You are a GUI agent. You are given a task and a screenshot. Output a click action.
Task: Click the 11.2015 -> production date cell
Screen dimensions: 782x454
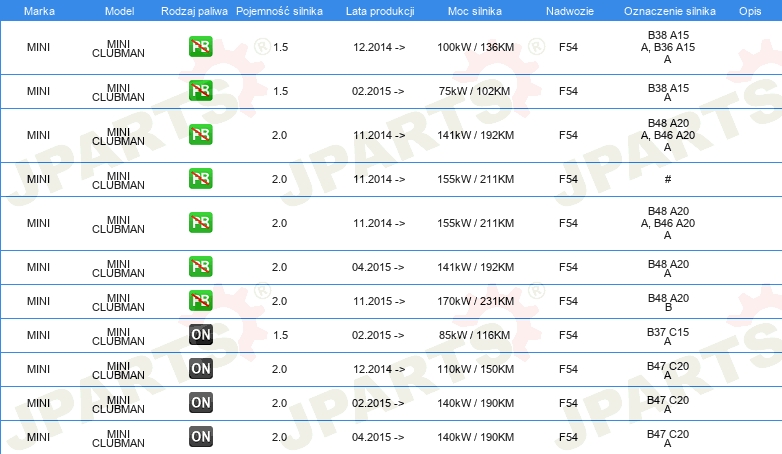click(x=379, y=301)
